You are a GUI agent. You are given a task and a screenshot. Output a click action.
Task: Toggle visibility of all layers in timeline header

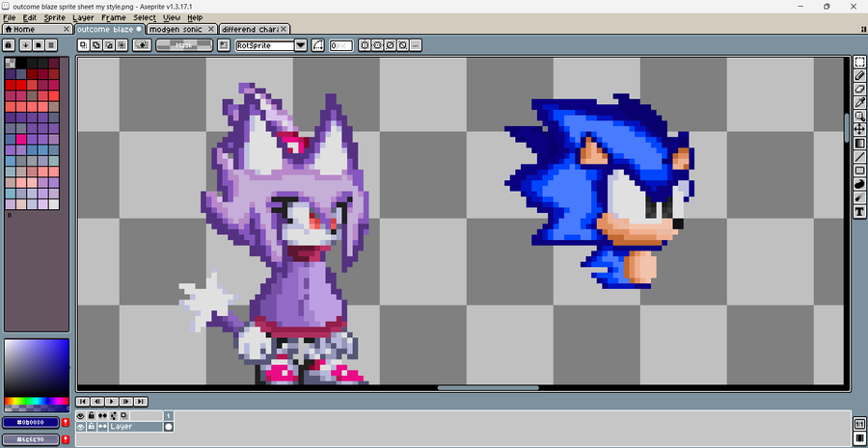[81, 415]
